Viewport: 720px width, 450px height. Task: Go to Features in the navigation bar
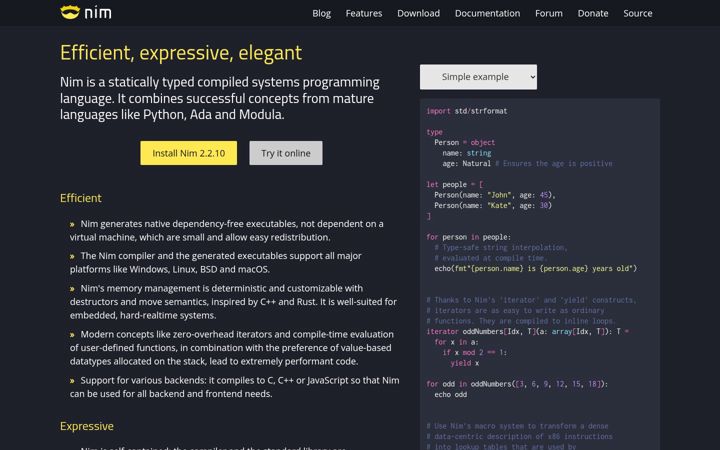[364, 13]
